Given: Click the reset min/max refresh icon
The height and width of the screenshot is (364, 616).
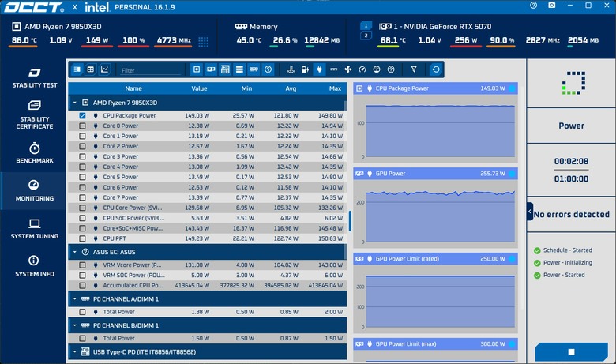Looking at the screenshot, I should [436, 69].
